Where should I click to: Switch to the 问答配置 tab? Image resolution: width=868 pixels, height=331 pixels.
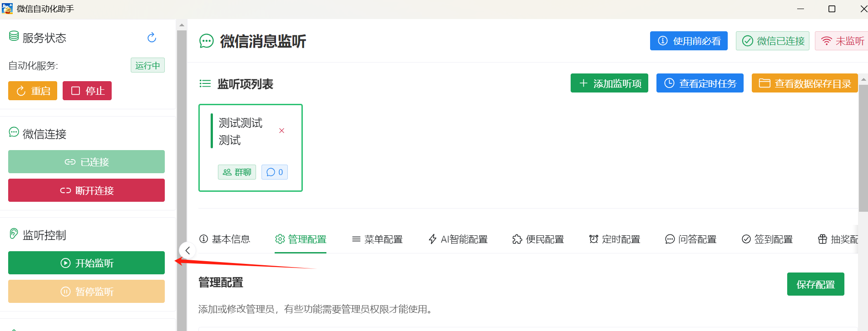coord(690,239)
